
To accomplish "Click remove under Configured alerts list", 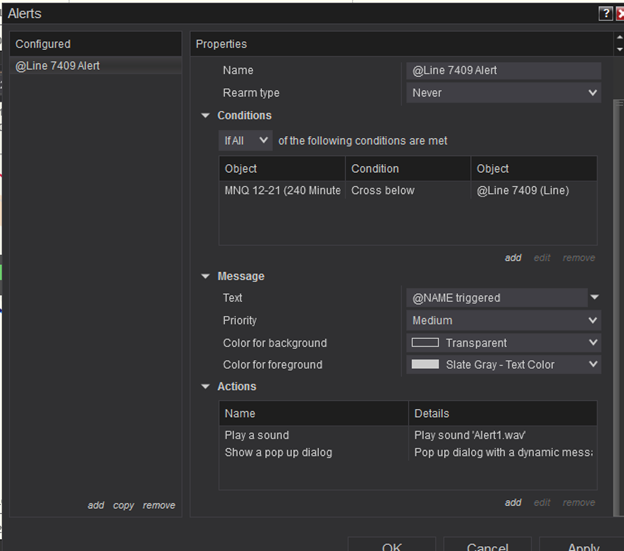I will coord(159,506).
